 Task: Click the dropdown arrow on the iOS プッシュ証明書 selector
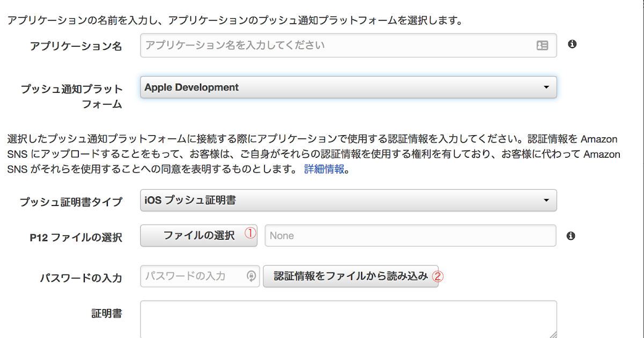(x=546, y=200)
